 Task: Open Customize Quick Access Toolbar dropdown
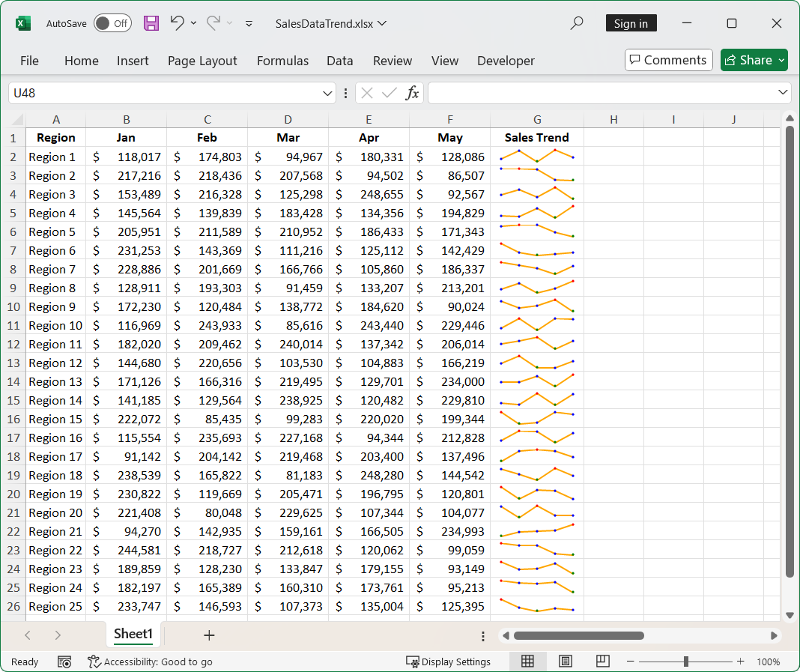(x=249, y=24)
